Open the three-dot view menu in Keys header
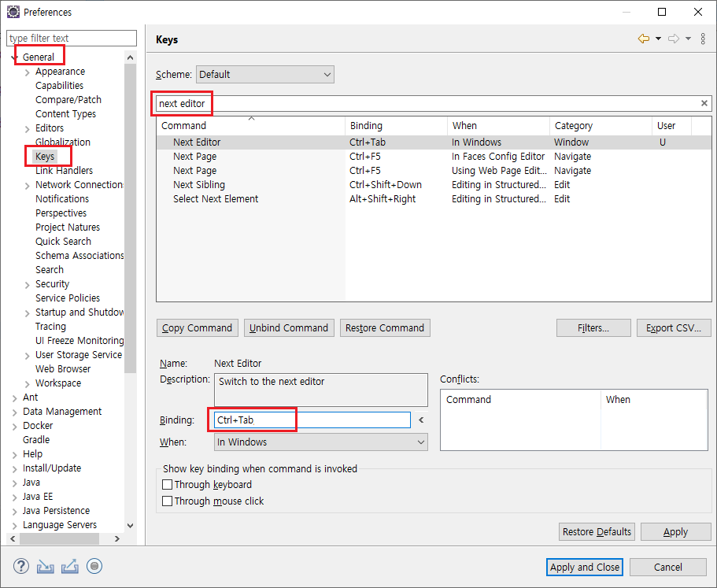The height and width of the screenshot is (588, 717). 703,39
